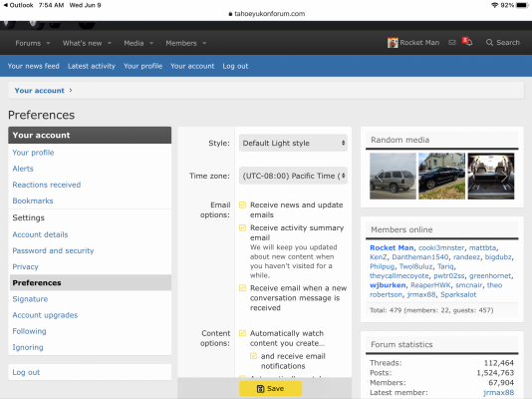This screenshot has height=399, width=532.
Task: Tap the battery status indicator
Action: (522, 5)
